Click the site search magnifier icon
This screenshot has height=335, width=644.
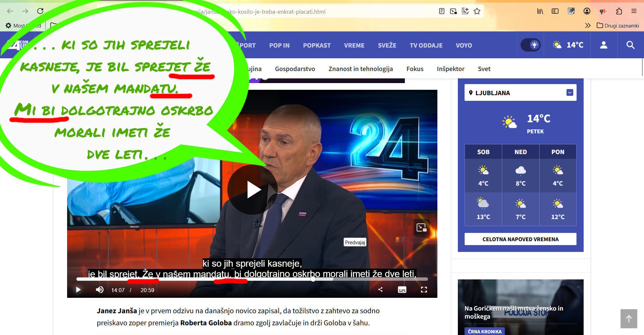[630, 45]
